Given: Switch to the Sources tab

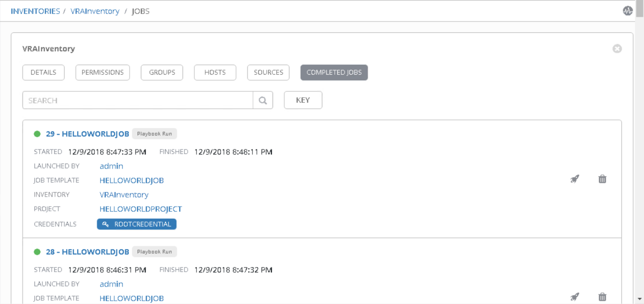Looking at the screenshot, I should pyautogui.click(x=268, y=73).
